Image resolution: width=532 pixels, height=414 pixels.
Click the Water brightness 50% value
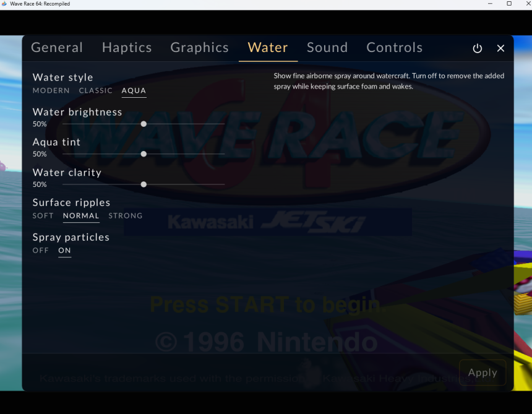40,124
